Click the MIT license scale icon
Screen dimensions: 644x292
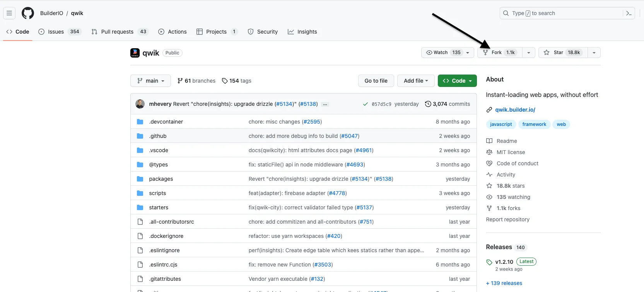click(x=489, y=152)
